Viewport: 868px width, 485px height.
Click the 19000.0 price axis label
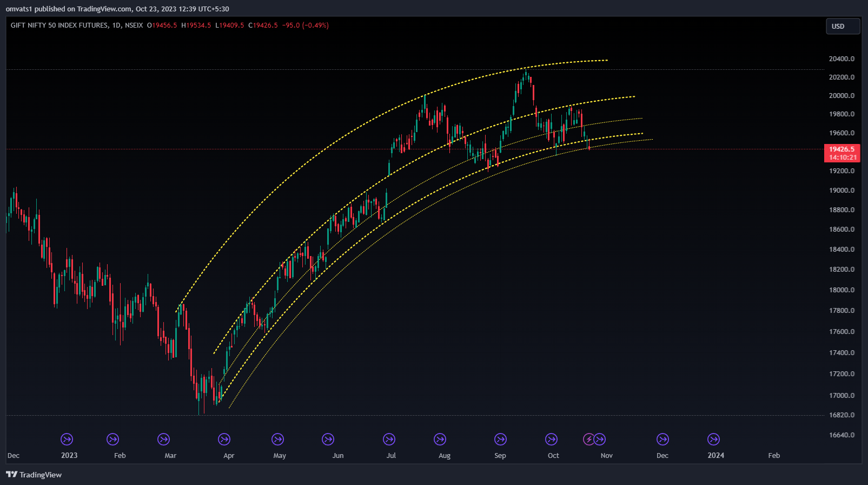click(842, 190)
